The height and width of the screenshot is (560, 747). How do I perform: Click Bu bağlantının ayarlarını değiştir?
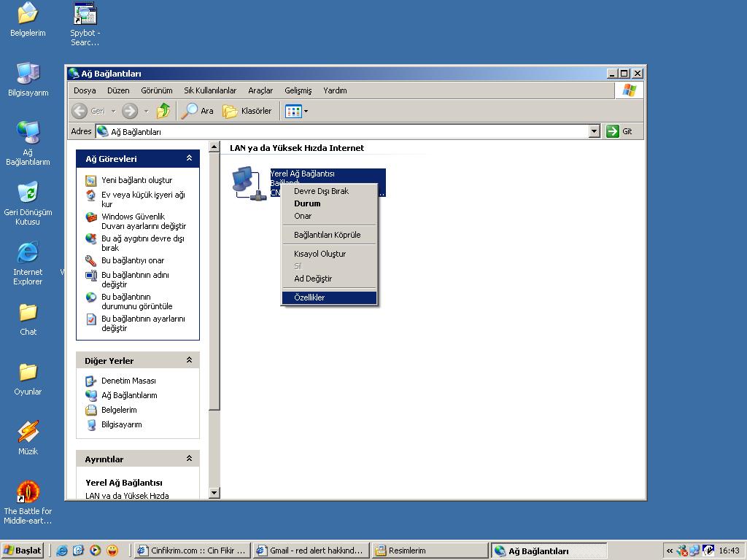pos(143,323)
